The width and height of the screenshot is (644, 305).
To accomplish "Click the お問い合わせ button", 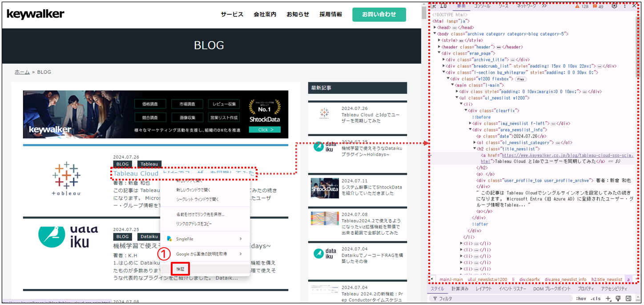I will coord(379,14).
